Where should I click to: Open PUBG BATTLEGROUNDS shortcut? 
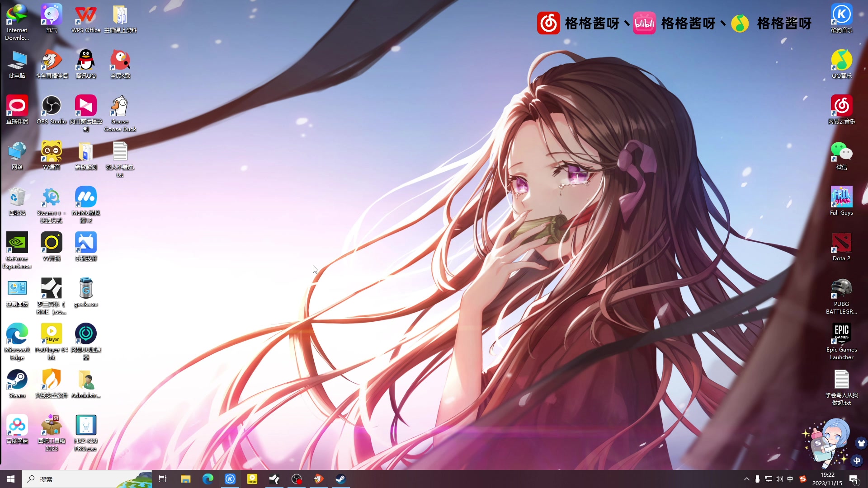841,296
